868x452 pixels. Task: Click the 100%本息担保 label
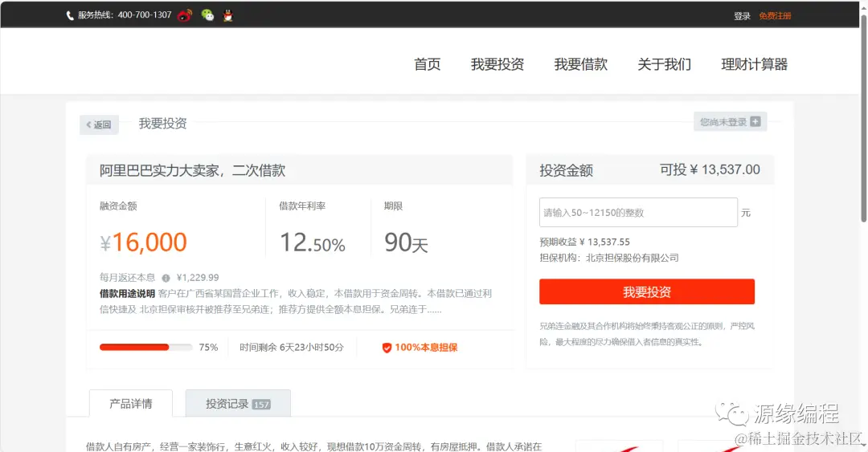click(x=426, y=348)
